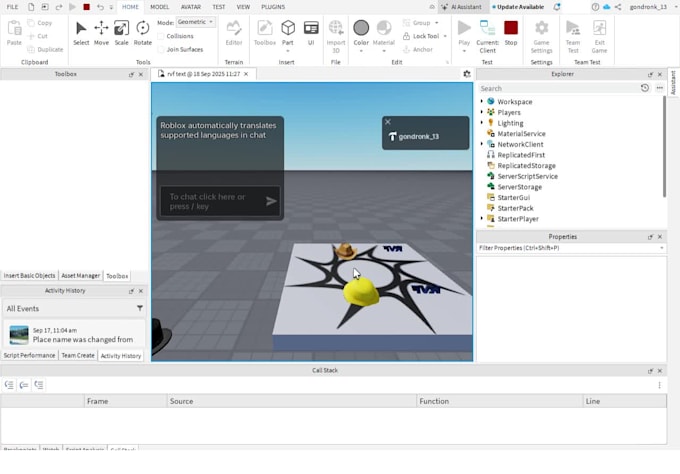The width and height of the screenshot is (680, 474).
Task: Open the UI insert tool
Action: coord(311,33)
